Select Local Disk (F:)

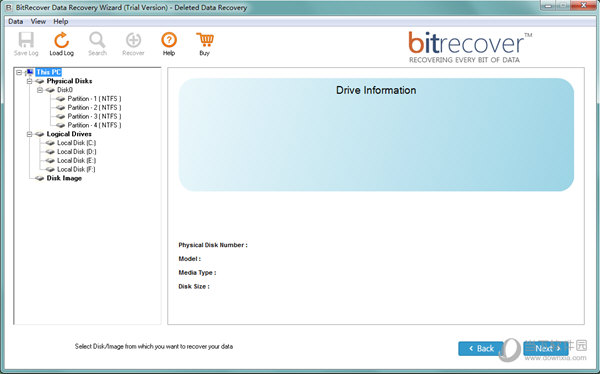(x=76, y=169)
